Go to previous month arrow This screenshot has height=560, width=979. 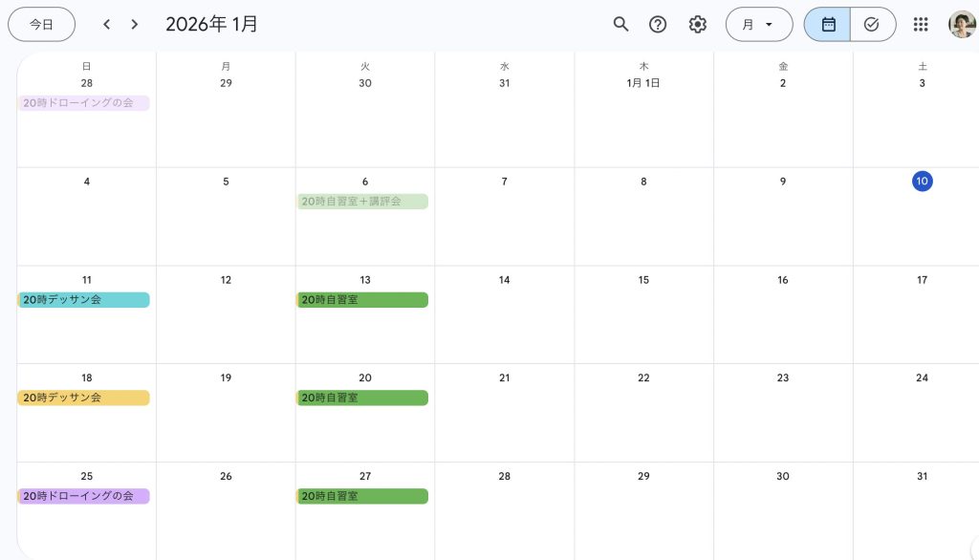106,24
